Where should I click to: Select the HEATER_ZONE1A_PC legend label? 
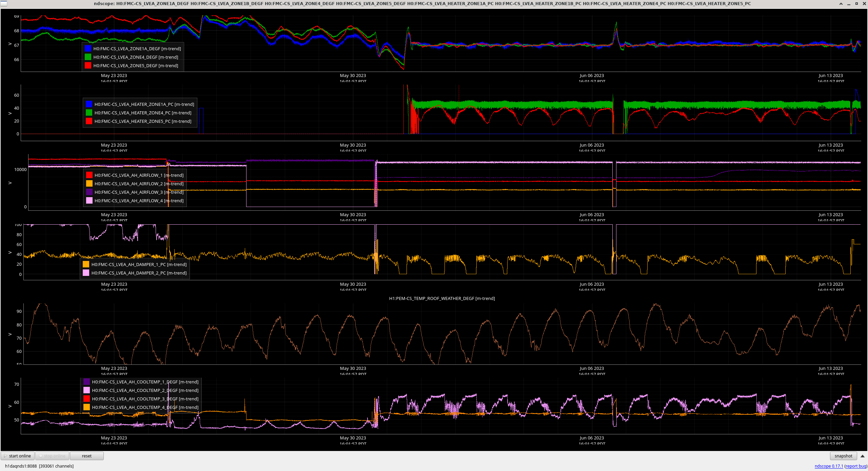tap(144, 104)
